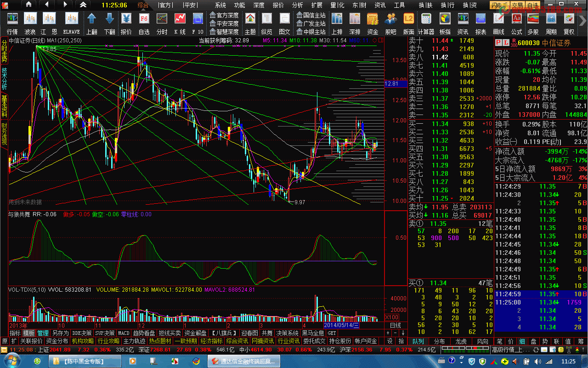Switch to the 分时 intraday chart icon
This screenshot has height=368, width=588.
[x=162, y=19]
